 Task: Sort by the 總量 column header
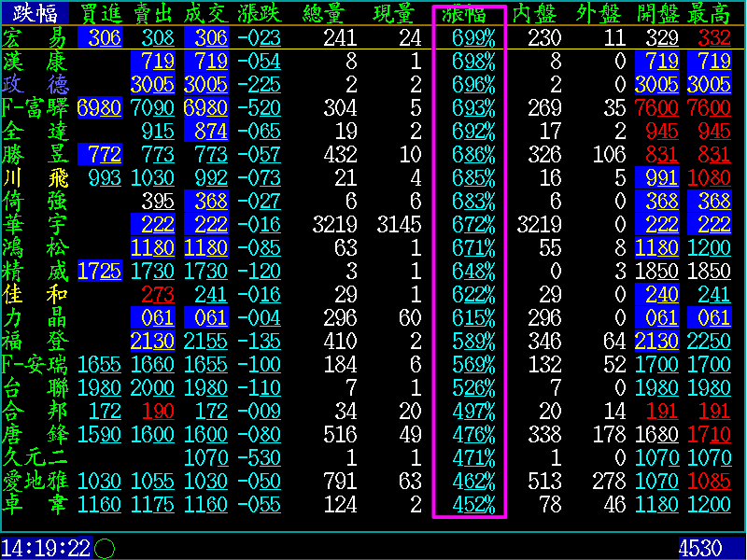(x=331, y=13)
